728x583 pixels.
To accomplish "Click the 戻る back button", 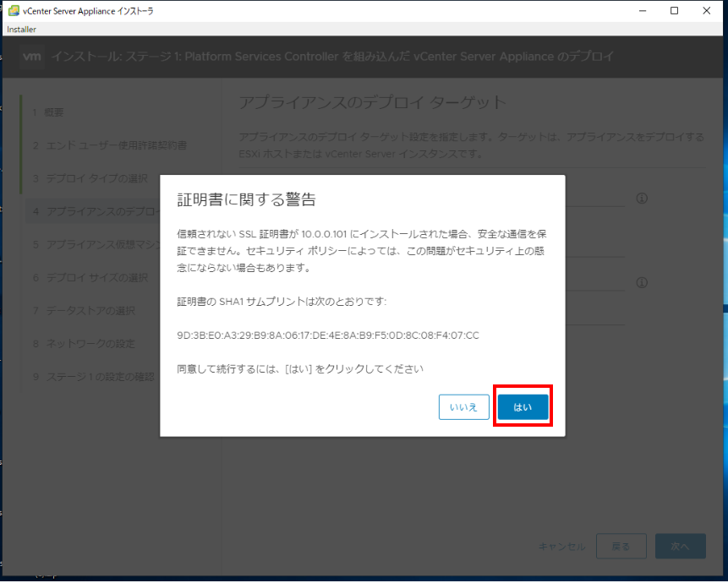I will point(621,547).
